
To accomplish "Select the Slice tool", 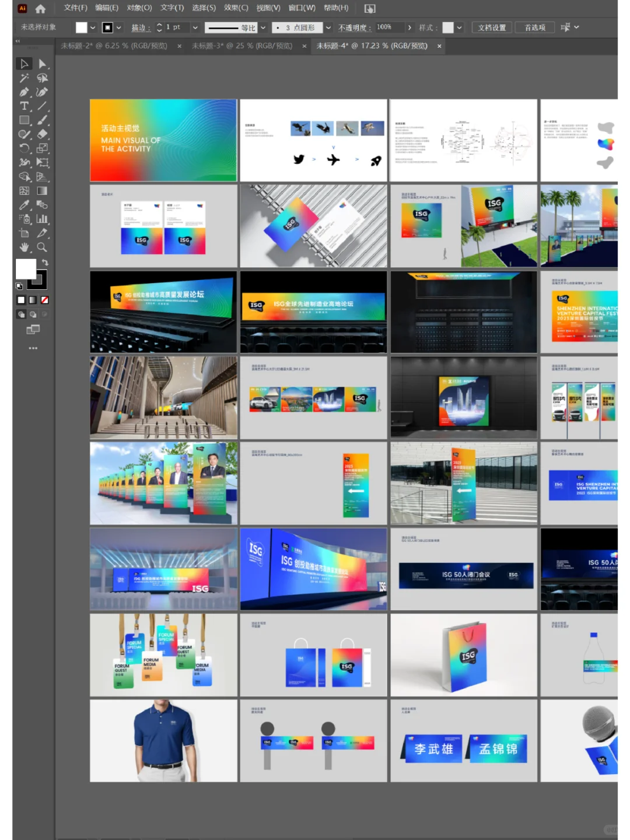I will tap(43, 233).
